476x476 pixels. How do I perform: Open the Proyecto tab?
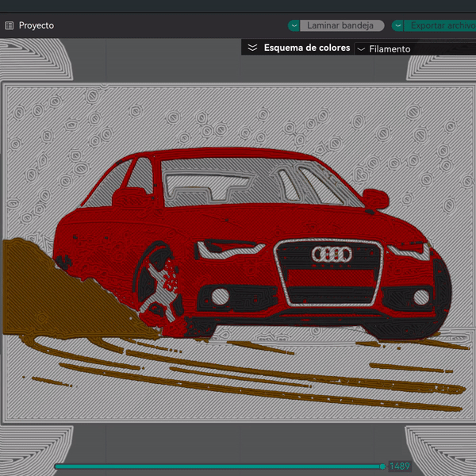[x=36, y=25]
